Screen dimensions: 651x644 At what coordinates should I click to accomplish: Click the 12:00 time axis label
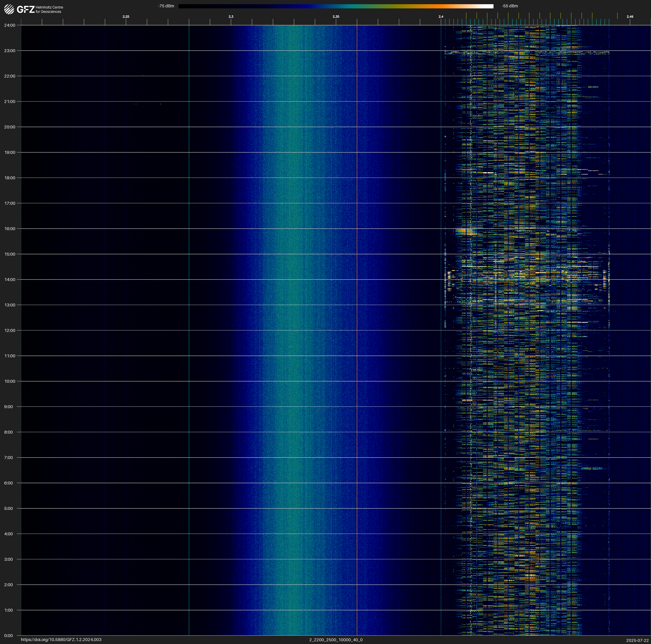coord(9,330)
